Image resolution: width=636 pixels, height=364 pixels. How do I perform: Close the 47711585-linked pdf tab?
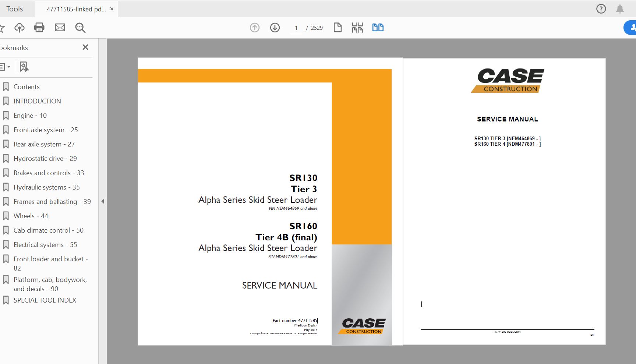[112, 9]
